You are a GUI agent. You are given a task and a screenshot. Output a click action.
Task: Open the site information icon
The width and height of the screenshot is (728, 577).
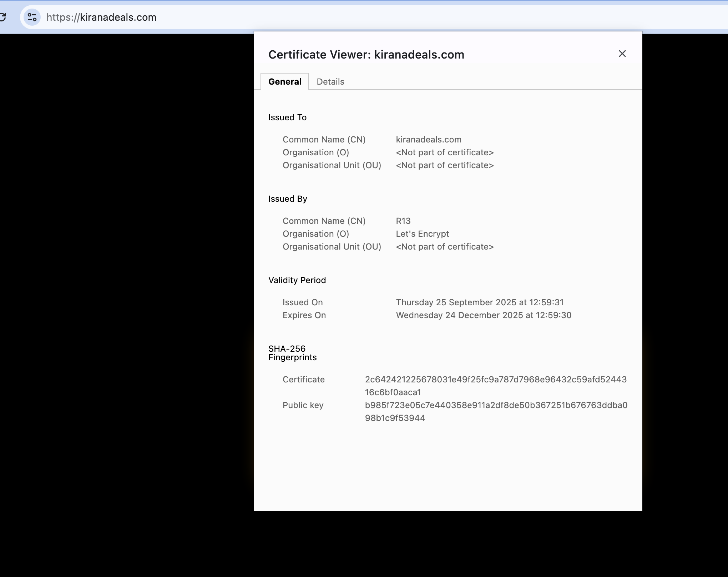point(32,17)
